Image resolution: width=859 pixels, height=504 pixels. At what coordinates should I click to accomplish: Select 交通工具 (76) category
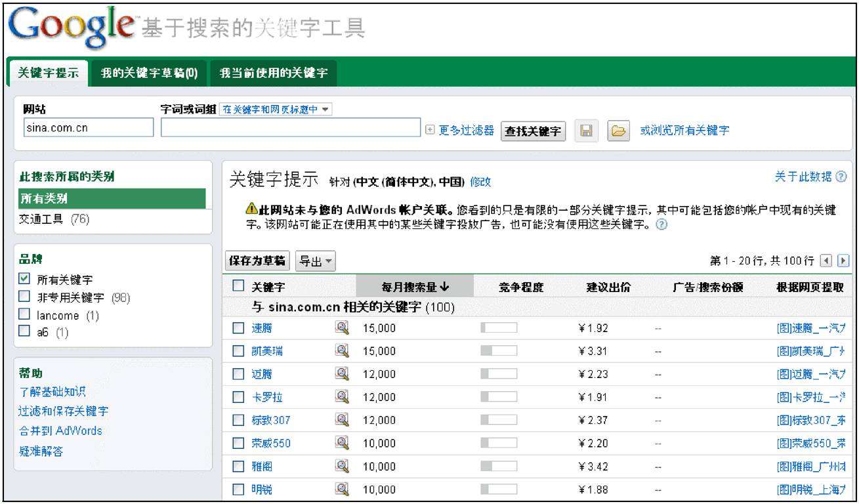[54, 219]
